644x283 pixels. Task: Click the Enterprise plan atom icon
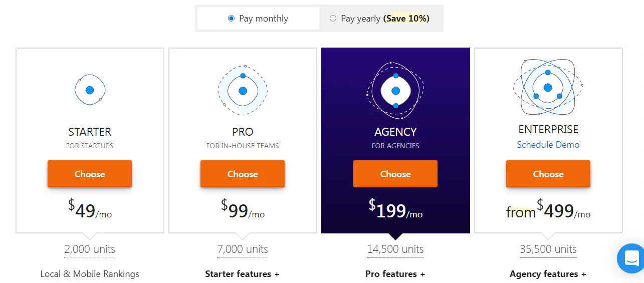[548, 88]
